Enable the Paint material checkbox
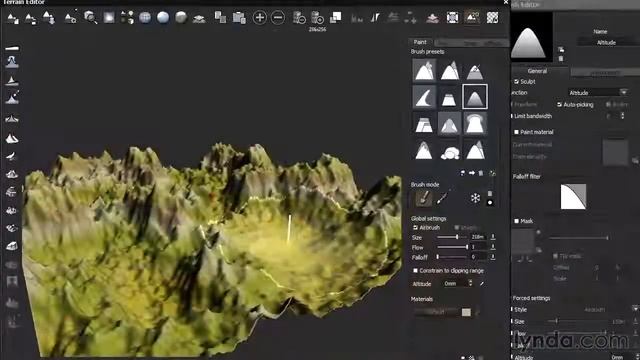 tap(516, 132)
